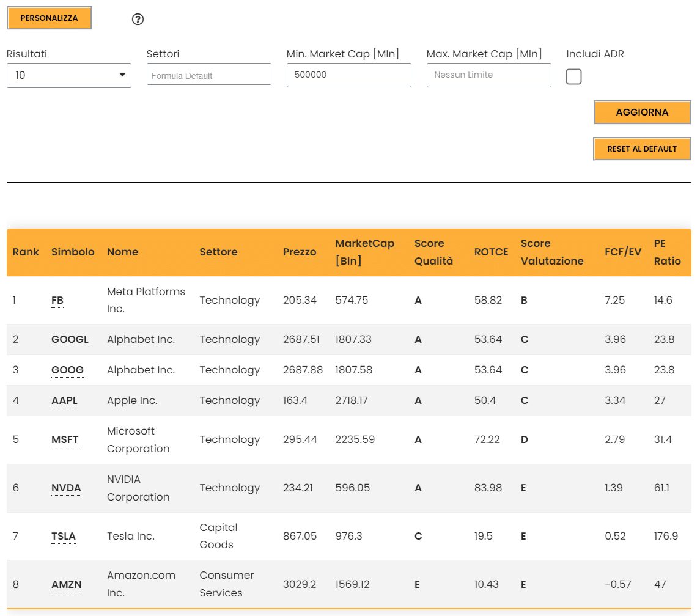The image size is (700, 616).
Task: Click the PE Ratio value 14.6
Action: click(x=663, y=300)
